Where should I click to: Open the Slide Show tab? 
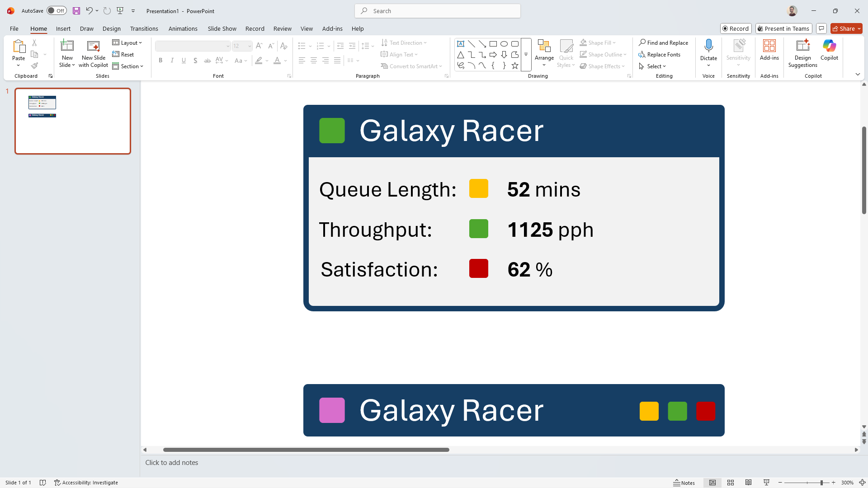(222, 28)
